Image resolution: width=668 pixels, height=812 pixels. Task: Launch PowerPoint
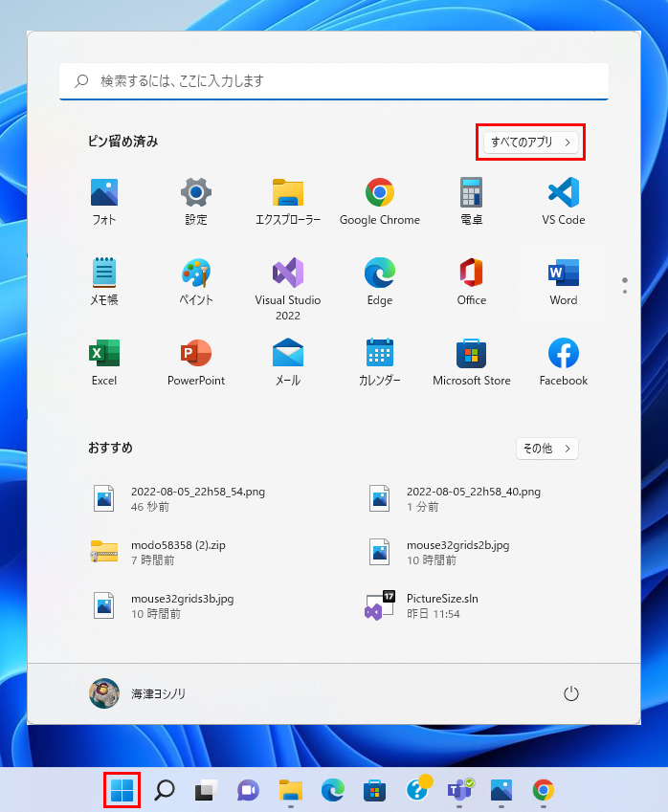(x=196, y=362)
